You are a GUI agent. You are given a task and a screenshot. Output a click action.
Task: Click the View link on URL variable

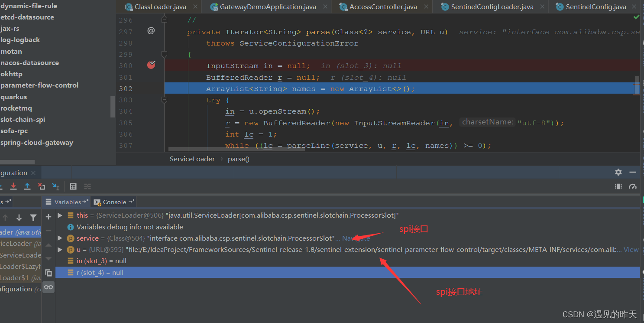point(631,249)
